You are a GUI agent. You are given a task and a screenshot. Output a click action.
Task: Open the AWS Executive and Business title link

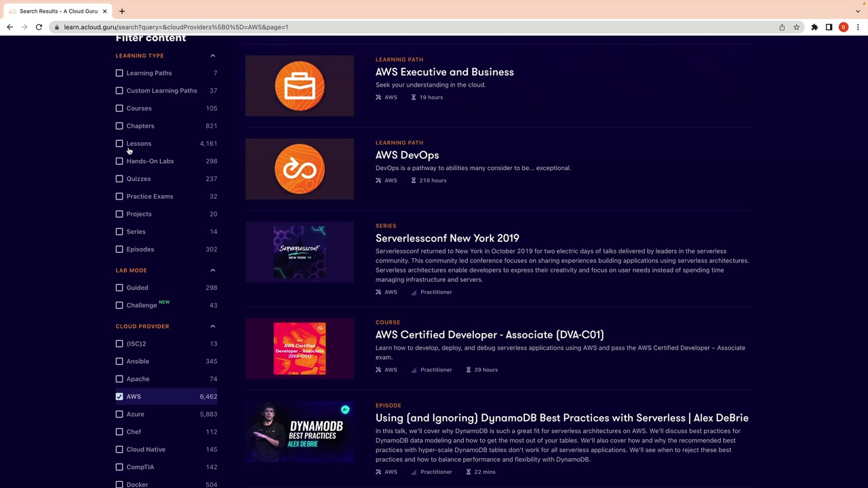coord(445,72)
